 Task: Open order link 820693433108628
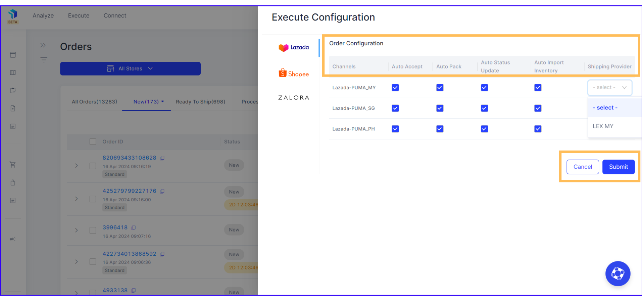130,158
